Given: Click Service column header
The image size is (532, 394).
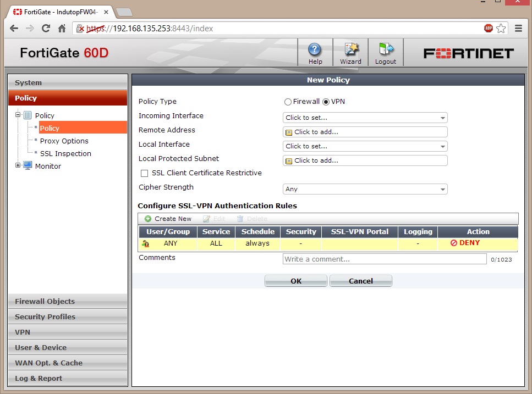Looking at the screenshot, I should (216, 232).
